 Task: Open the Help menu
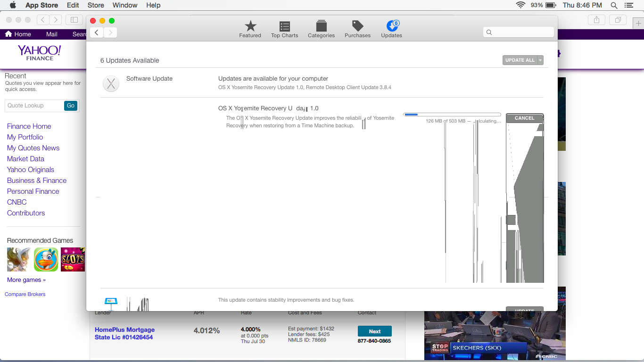click(x=153, y=5)
